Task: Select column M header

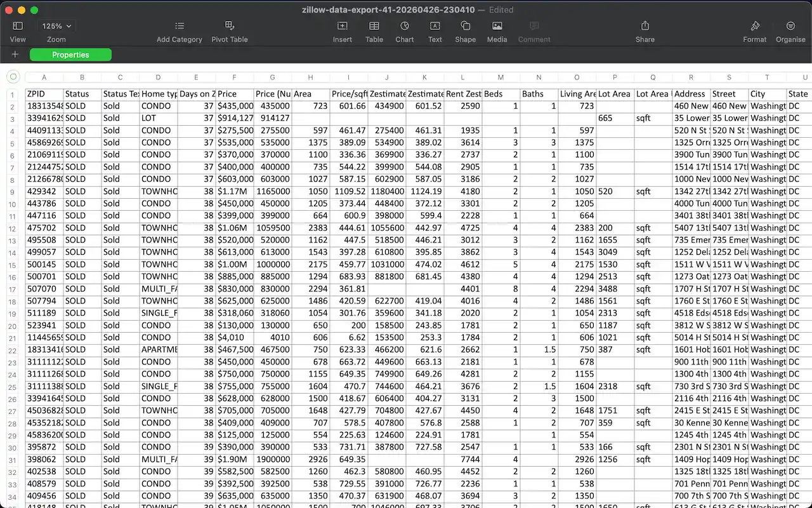Action: 501,77
